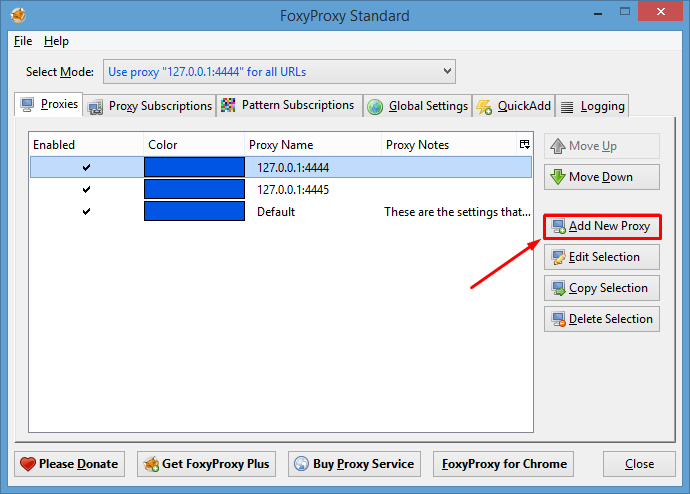Open the column picker icon in table header
This screenshot has height=494, width=690.
pyautogui.click(x=525, y=144)
